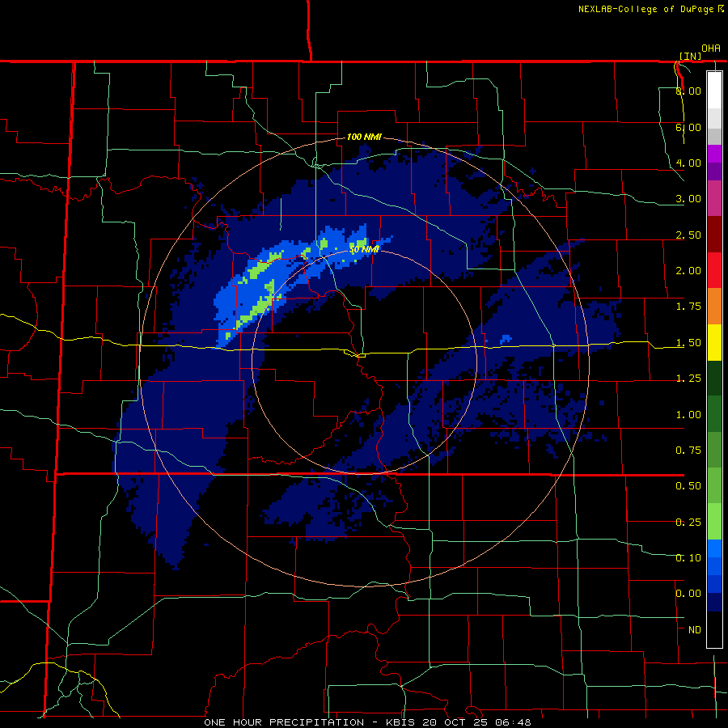Click the 3.00 legend value
The width and height of the screenshot is (728, 728).
pyautogui.click(x=688, y=199)
